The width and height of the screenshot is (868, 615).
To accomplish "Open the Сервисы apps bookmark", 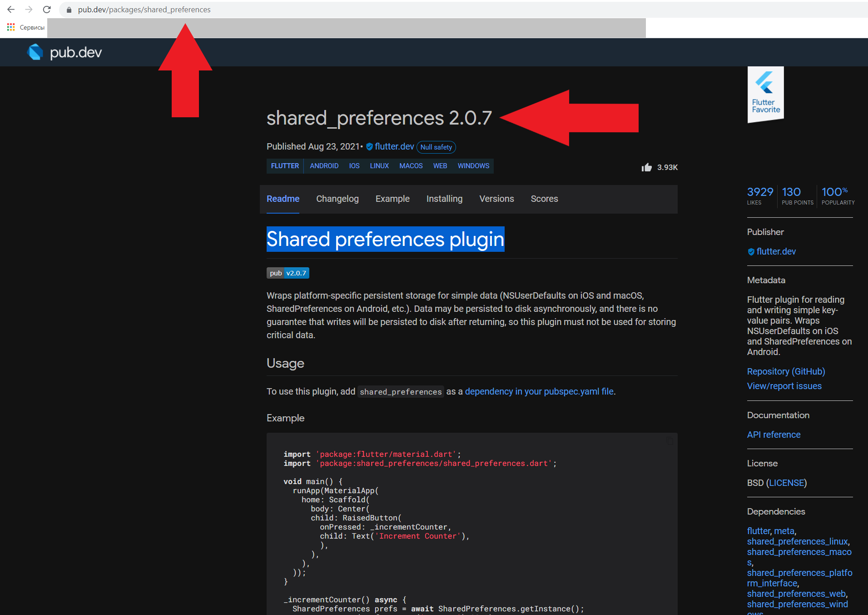I will [x=26, y=27].
